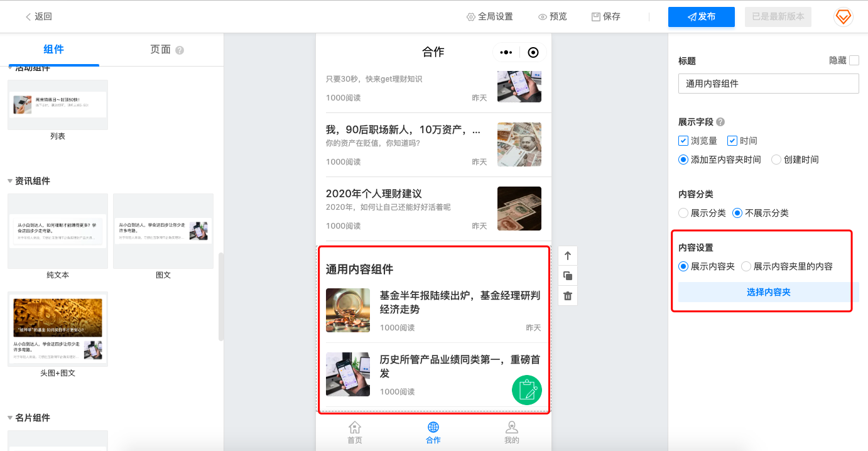Switch to the 页面 tab
Viewport: 868px width, 451px height.
(161, 50)
